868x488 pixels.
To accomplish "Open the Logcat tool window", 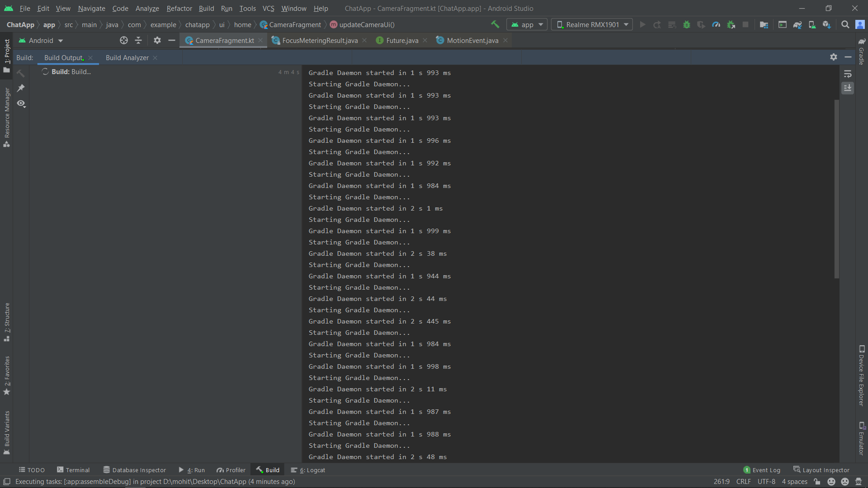I will coord(308,470).
